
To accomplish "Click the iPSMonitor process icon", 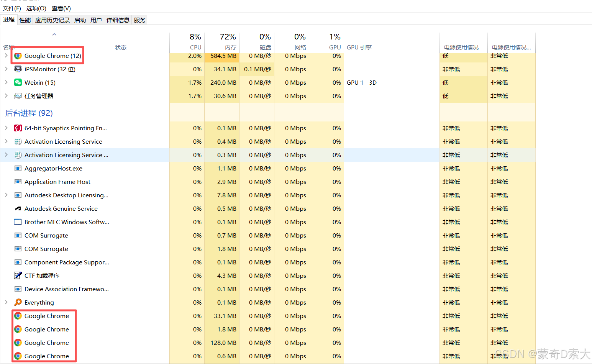I will coord(18,69).
